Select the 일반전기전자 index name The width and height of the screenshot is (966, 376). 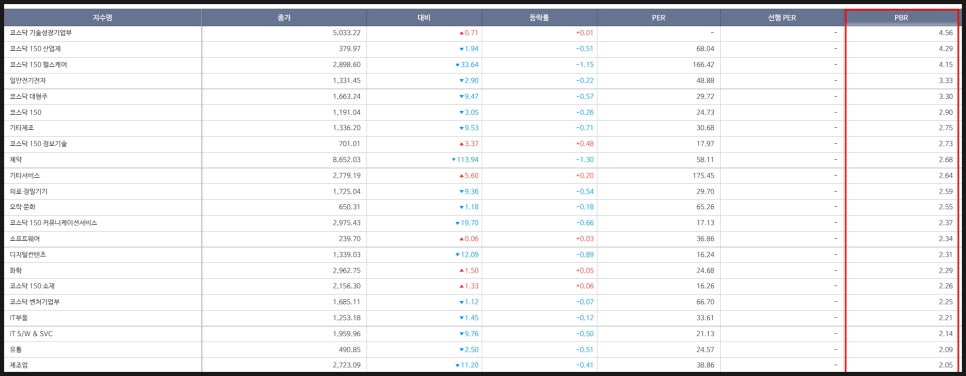tap(28, 81)
